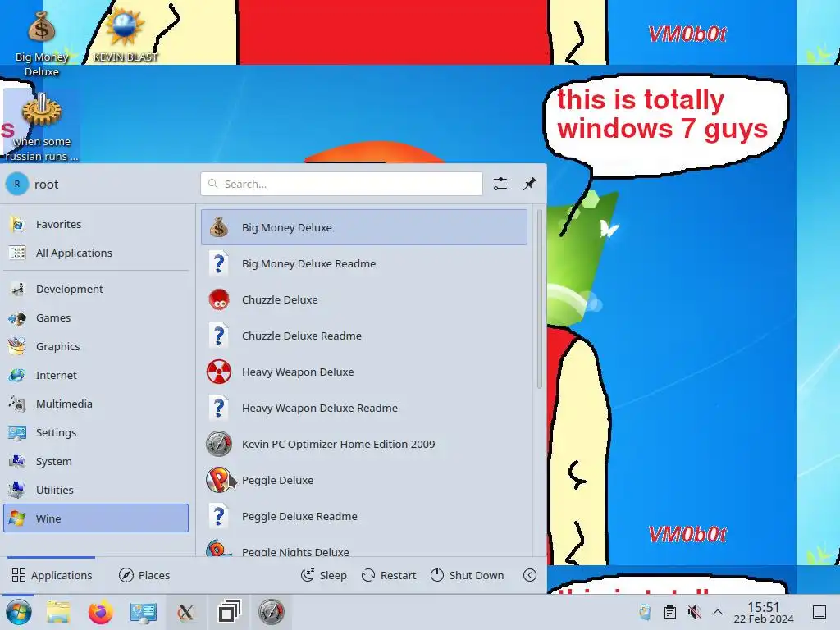The width and height of the screenshot is (840, 630).
Task: Switch to Places tab
Action: point(144,575)
